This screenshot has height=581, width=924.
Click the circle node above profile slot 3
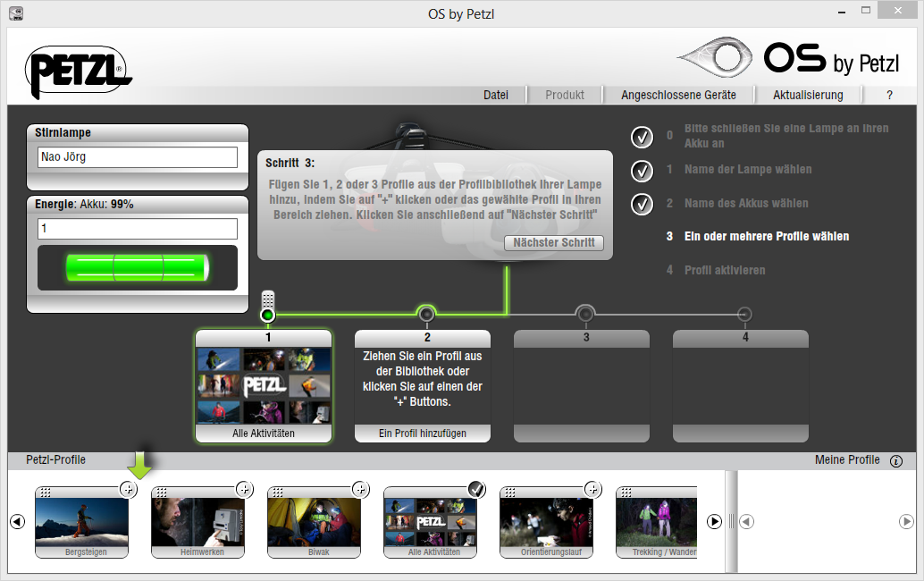[x=585, y=314]
